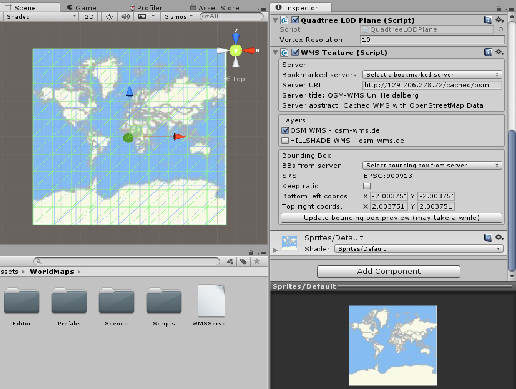Viewport: 516px width, 389px height.
Task: Toggle the Keep ratio checkbox
Action: pos(367,186)
